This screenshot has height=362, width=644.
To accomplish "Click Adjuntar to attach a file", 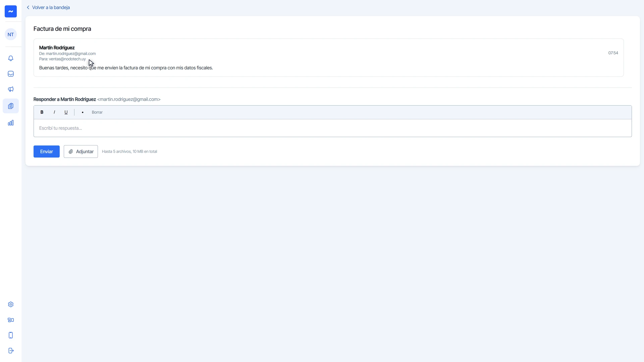I will [x=81, y=152].
